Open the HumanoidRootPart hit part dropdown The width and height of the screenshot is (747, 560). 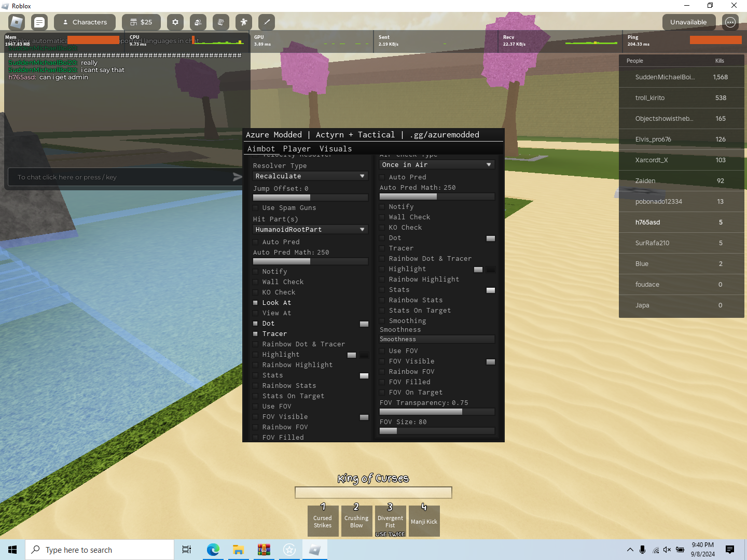pos(311,230)
